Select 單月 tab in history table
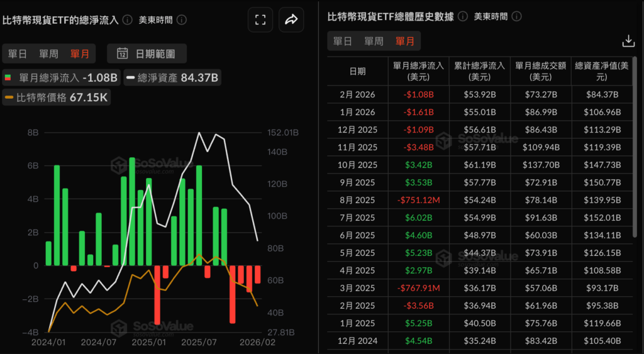The width and height of the screenshot is (644, 354). (x=405, y=41)
